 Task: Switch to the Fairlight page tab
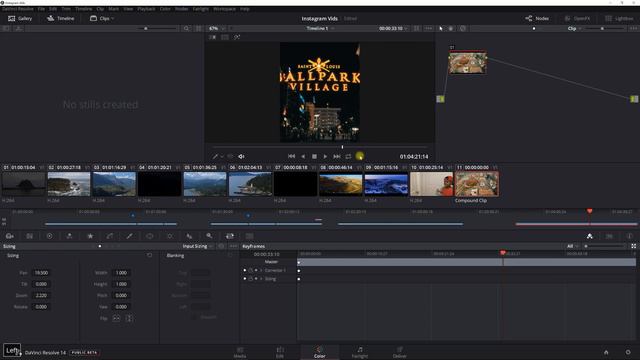pyautogui.click(x=360, y=352)
